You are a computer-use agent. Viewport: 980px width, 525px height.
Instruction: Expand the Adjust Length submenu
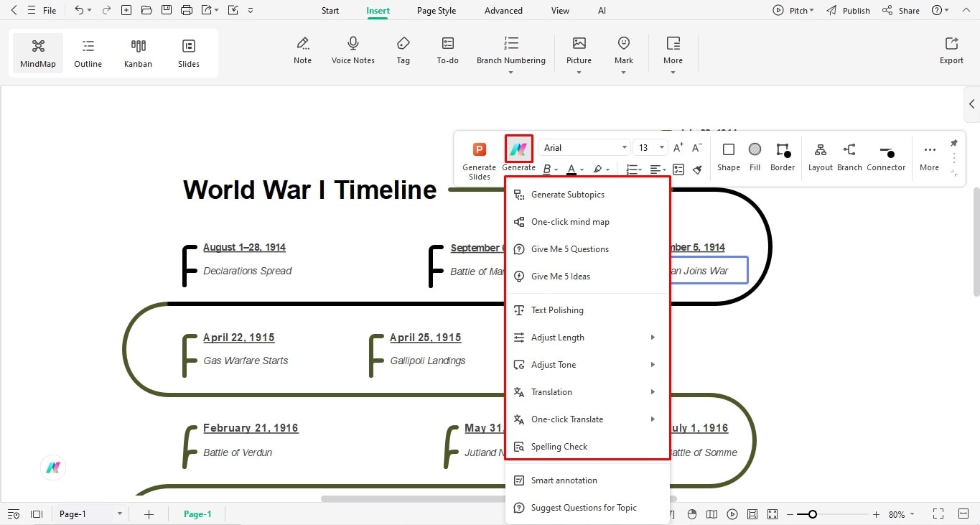tap(587, 338)
